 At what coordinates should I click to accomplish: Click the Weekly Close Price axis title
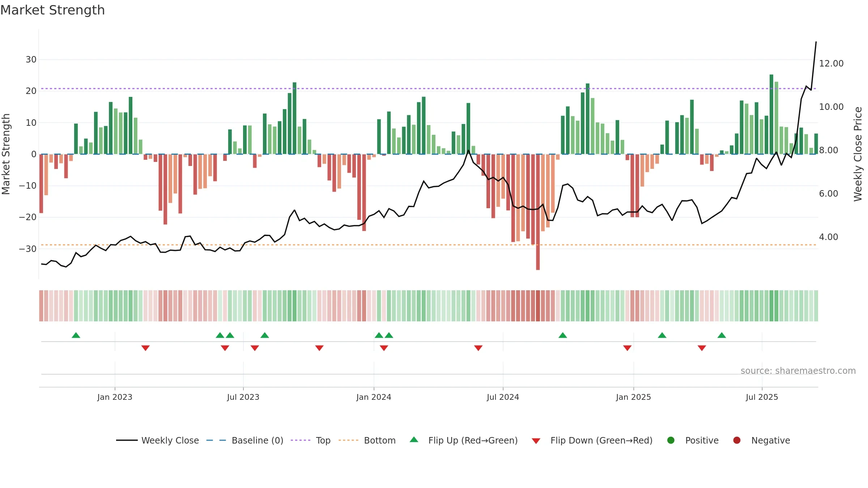point(858,154)
